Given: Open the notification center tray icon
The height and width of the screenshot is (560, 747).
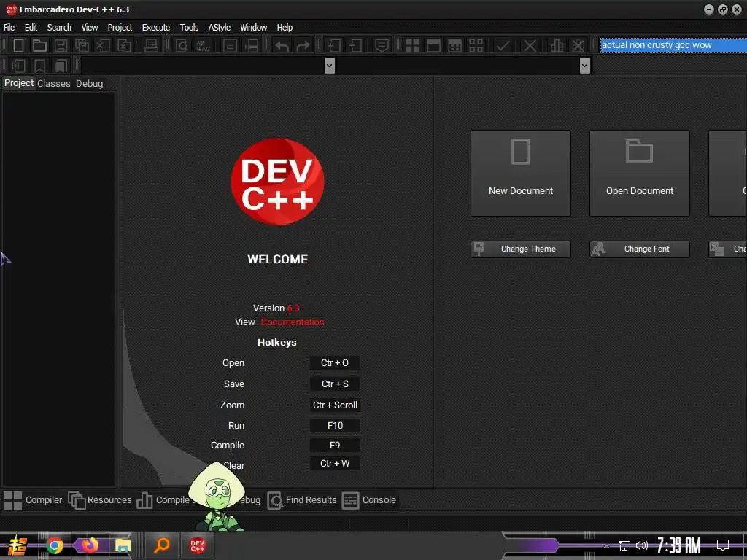Looking at the screenshot, I should click(x=723, y=545).
